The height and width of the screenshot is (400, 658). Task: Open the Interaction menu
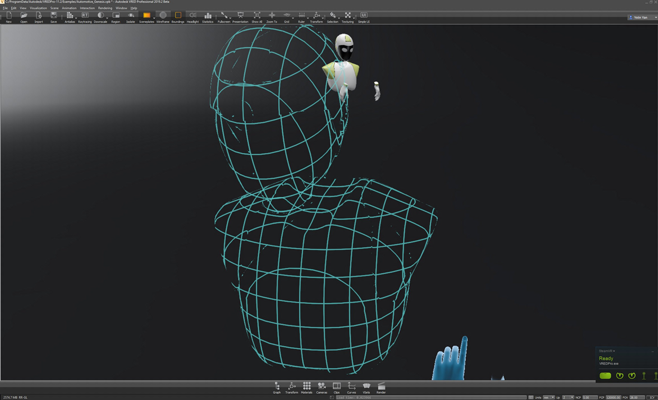pos(87,8)
